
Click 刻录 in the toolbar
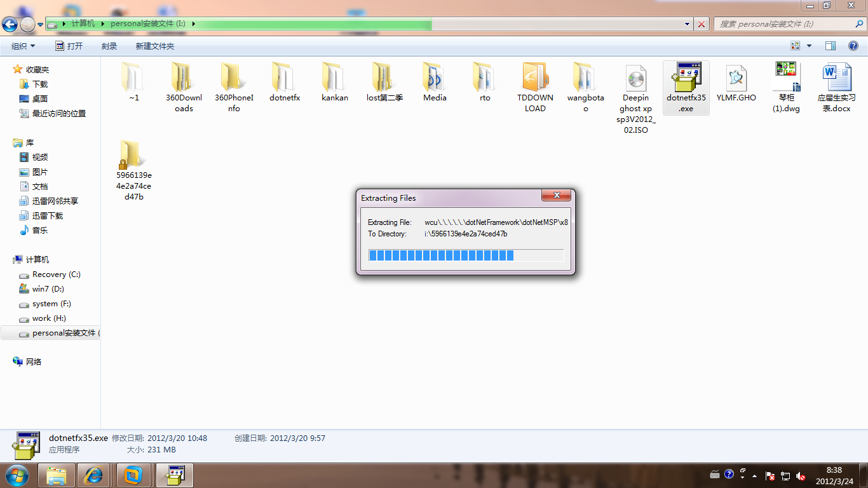pos(109,46)
